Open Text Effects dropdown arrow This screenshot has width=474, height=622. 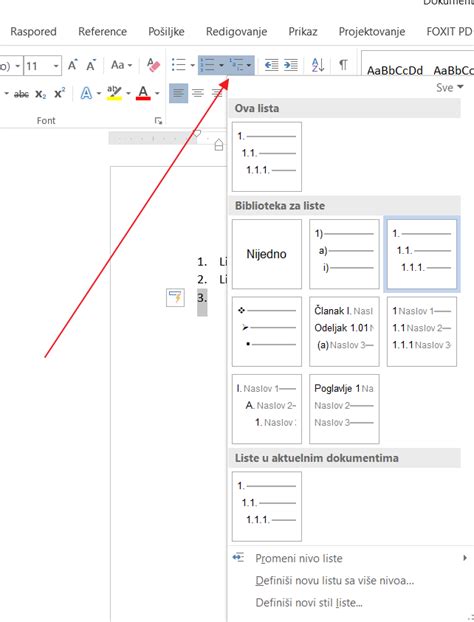[x=98, y=94]
